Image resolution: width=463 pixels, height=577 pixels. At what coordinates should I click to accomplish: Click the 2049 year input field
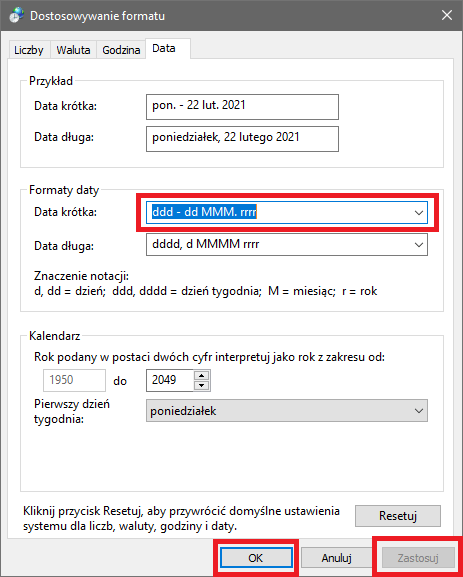(x=170, y=380)
